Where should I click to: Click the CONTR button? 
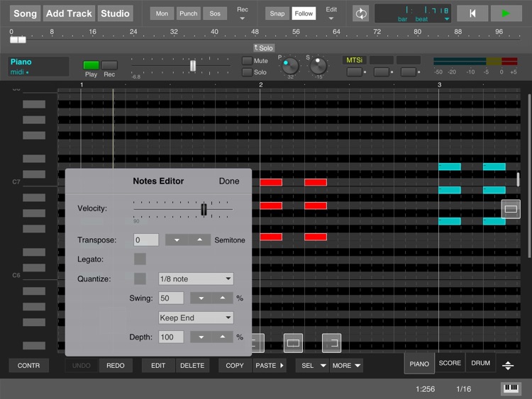pyautogui.click(x=29, y=366)
